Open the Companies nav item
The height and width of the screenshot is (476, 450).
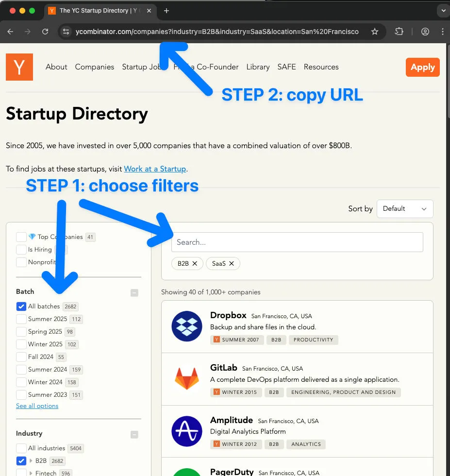[x=94, y=67]
